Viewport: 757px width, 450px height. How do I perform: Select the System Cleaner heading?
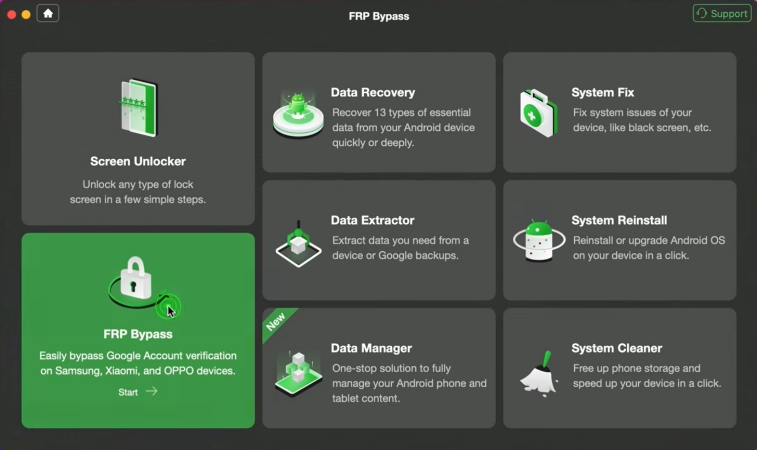tap(617, 348)
